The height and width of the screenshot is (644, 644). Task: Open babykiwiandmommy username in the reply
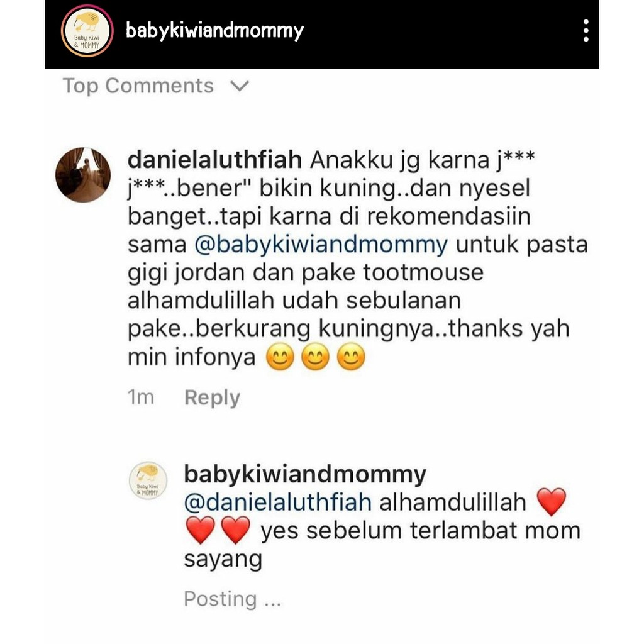305,474
